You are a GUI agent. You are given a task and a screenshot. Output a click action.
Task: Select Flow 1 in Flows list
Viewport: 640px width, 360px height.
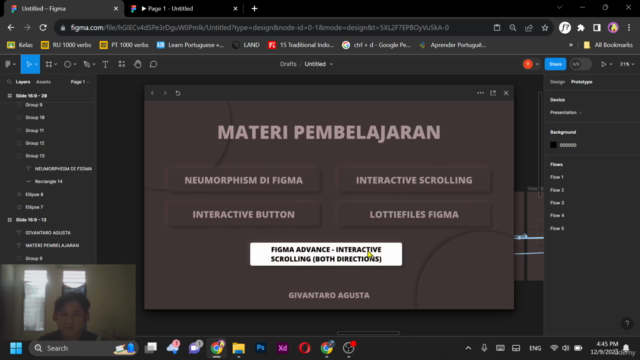(557, 177)
